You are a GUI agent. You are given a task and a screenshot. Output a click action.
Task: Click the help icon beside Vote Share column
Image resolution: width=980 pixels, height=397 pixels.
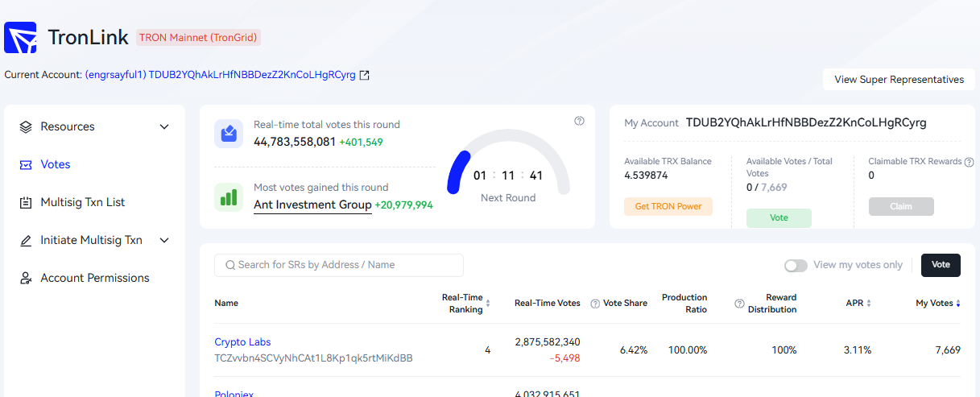(595, 304)
